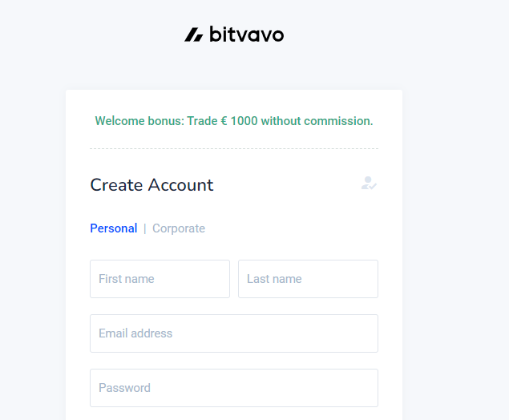Click the Bitvavo slanted logo mark
This screenshot has width=509, height=420.
point(194,34)
